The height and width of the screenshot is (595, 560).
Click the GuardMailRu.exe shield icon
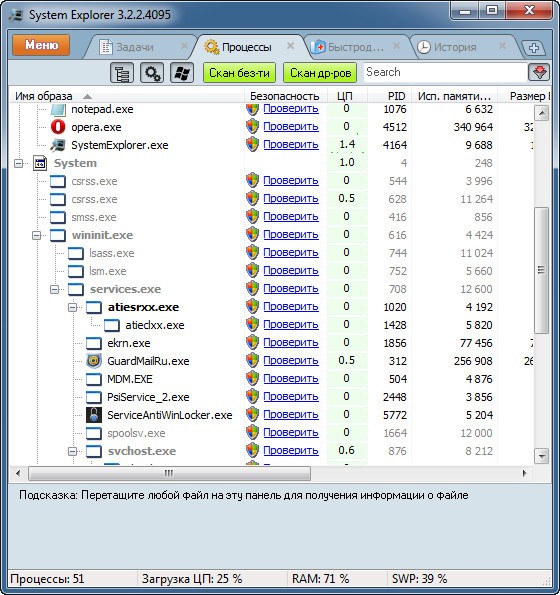coord(93,361)
